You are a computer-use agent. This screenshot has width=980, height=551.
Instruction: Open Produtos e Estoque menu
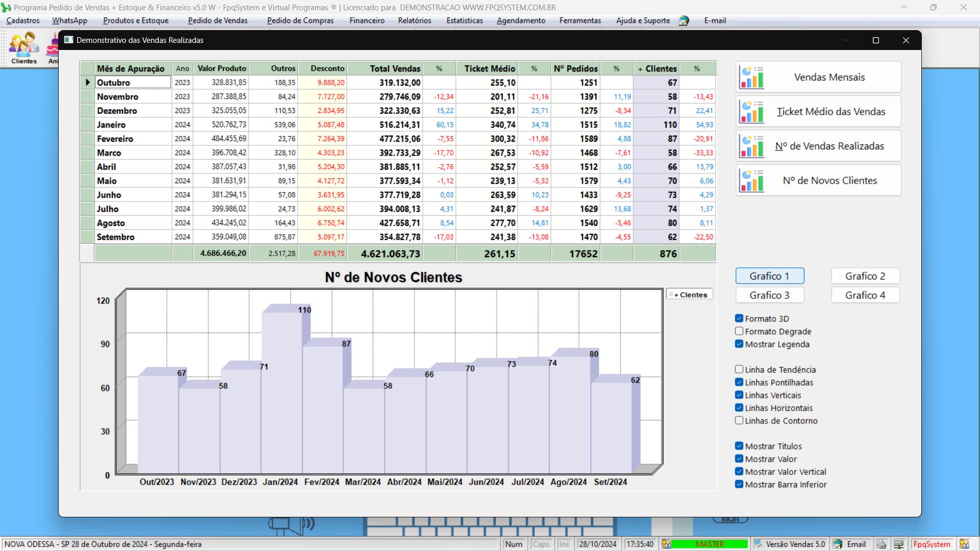click(136, 20)
